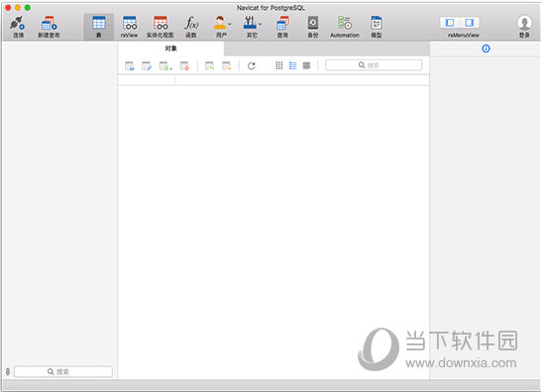The image size is (541, 392).
Task: Expand the Others tools dropdown arrow
Action: tap(261, 24)
